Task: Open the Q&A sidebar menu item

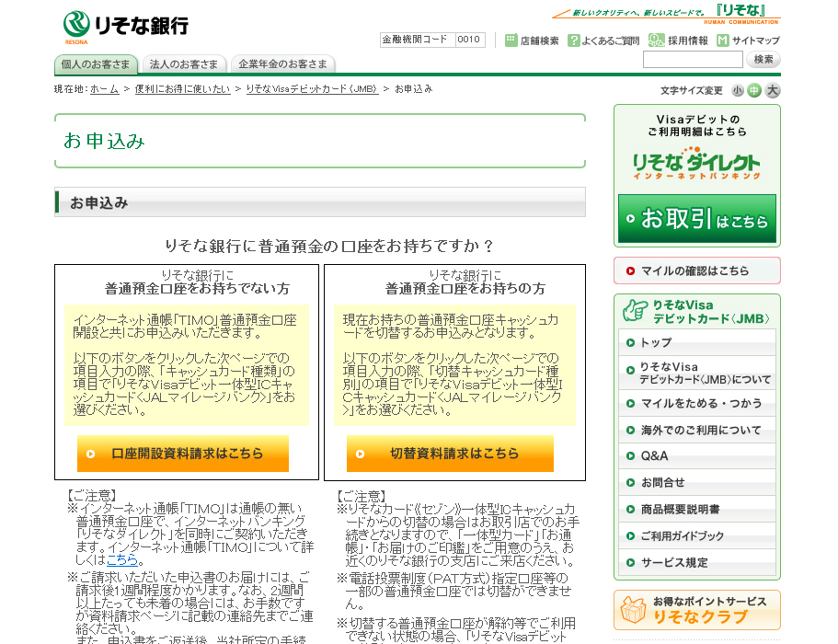Action: 697,456
